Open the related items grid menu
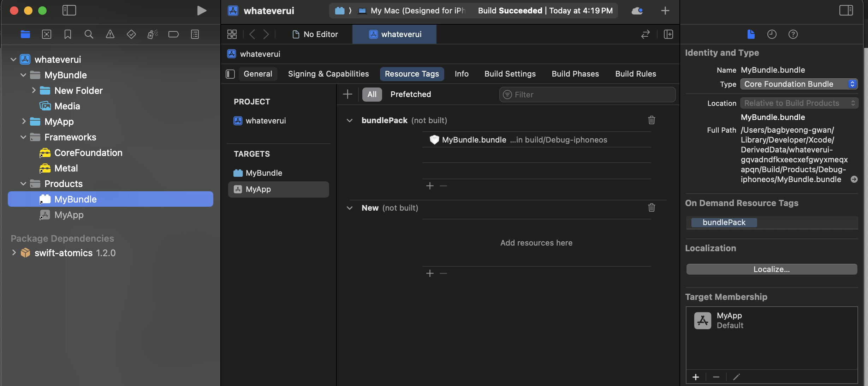Screen dimensions: 868x386 (232, 34)
